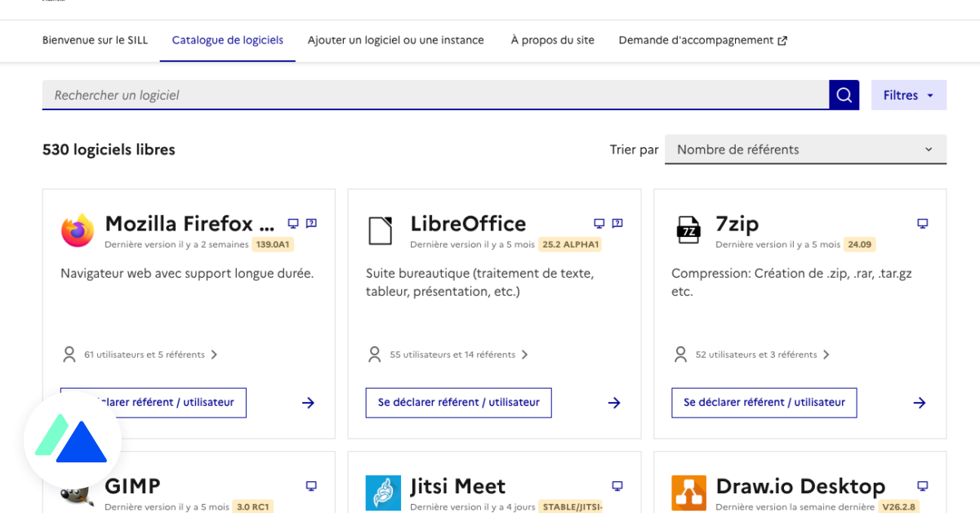Declare référent / utilisateur for Mozilla Firefox
The width and height of the screenshot is (980, 513).
tap(154, 403)
